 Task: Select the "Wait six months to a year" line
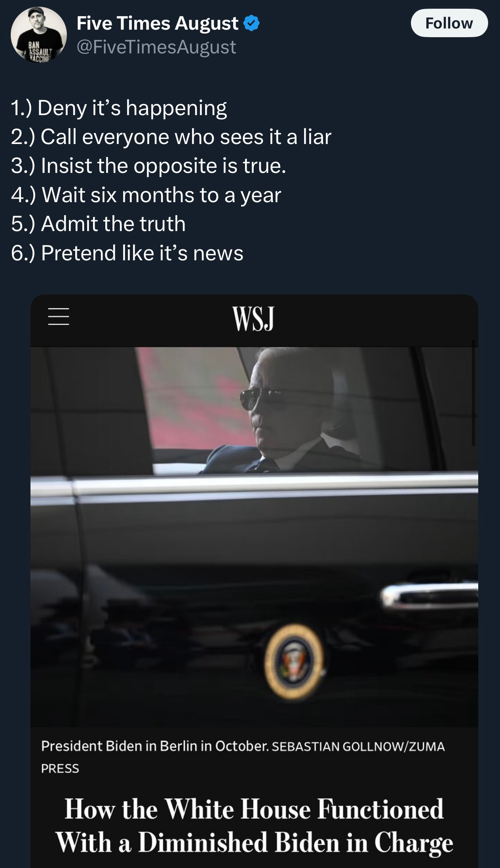point(146,195)
